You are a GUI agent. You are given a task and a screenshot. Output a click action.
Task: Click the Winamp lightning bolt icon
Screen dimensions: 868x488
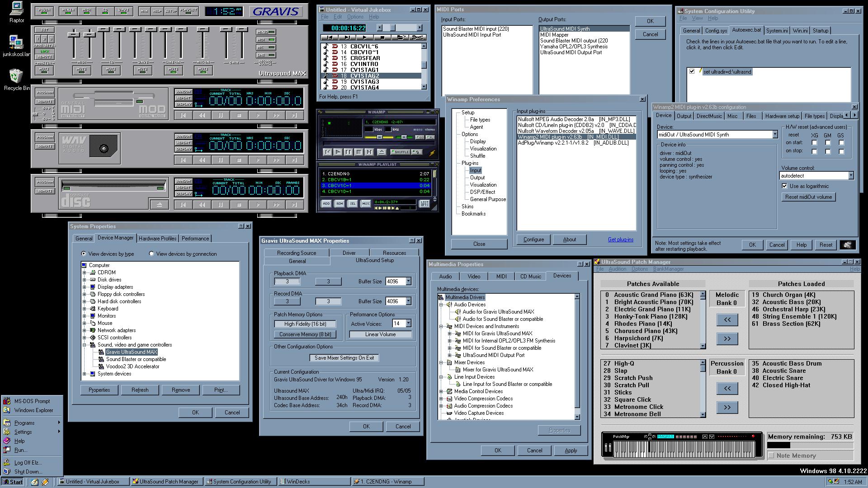pyautogui.click(x=432, y=153)
